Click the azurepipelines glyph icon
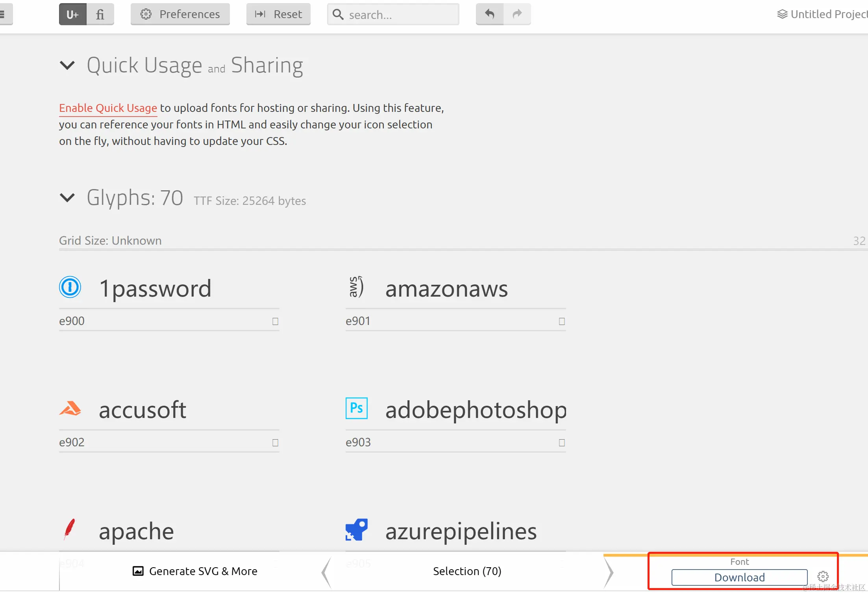Image resolution: width=868 pixels, height=594 pixels. 356,529
